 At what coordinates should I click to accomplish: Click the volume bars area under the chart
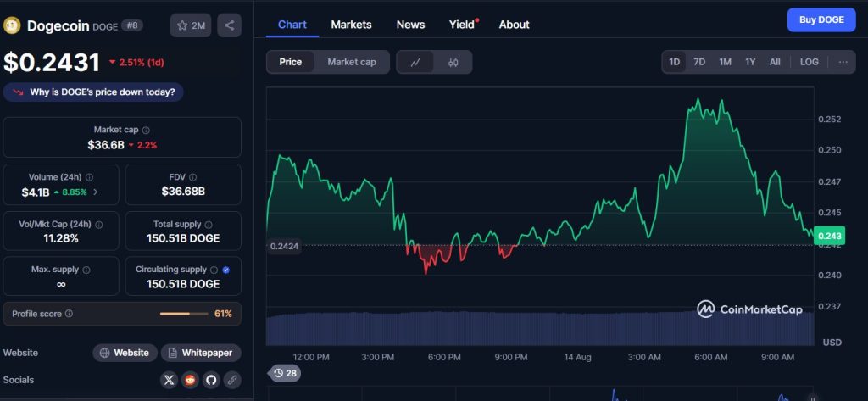pos(540,329)
